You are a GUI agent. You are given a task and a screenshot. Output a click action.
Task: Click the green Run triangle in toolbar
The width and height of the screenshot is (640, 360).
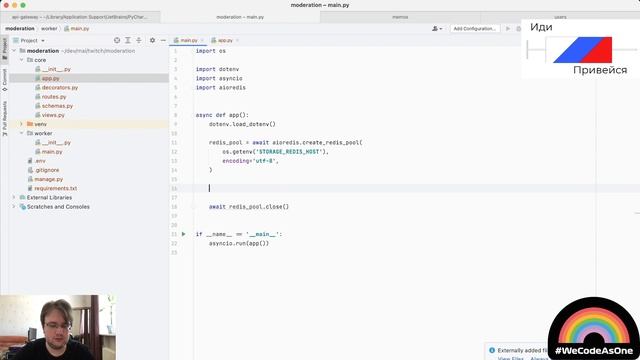tap(508, 29)
